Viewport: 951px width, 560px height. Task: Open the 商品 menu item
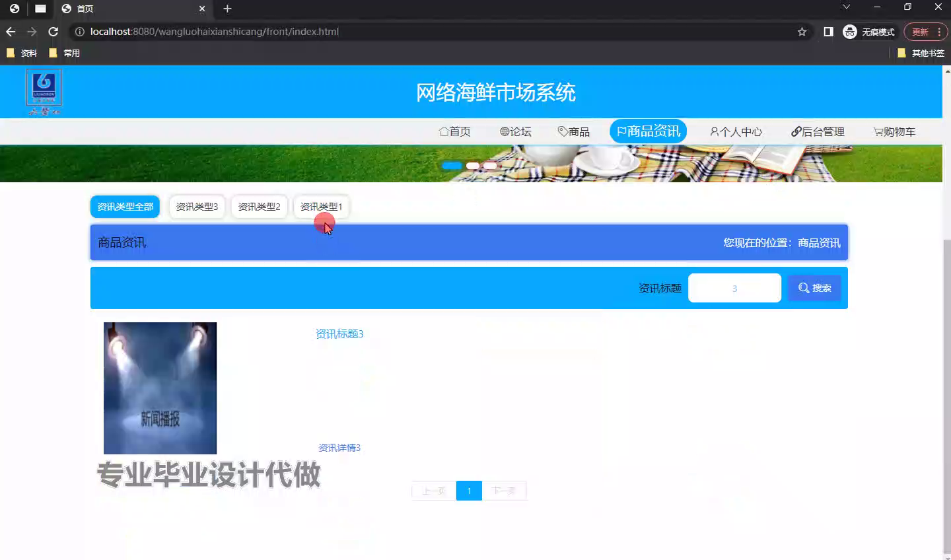574,131
